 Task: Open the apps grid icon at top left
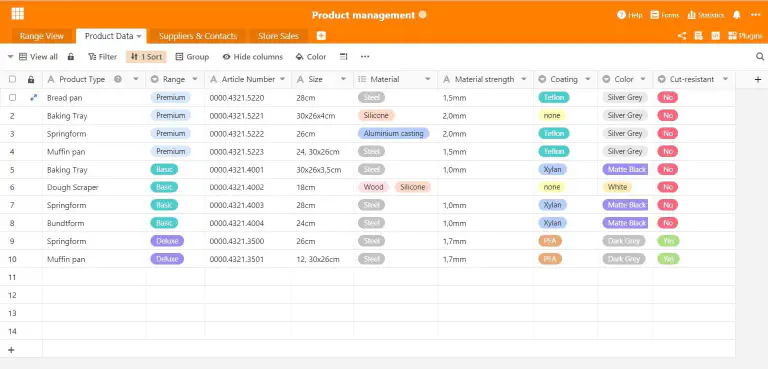tap(18, 14)
